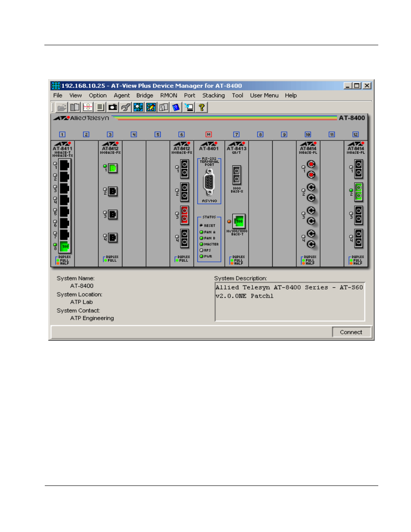Click the red M master slot label

(x=209, y=134)
